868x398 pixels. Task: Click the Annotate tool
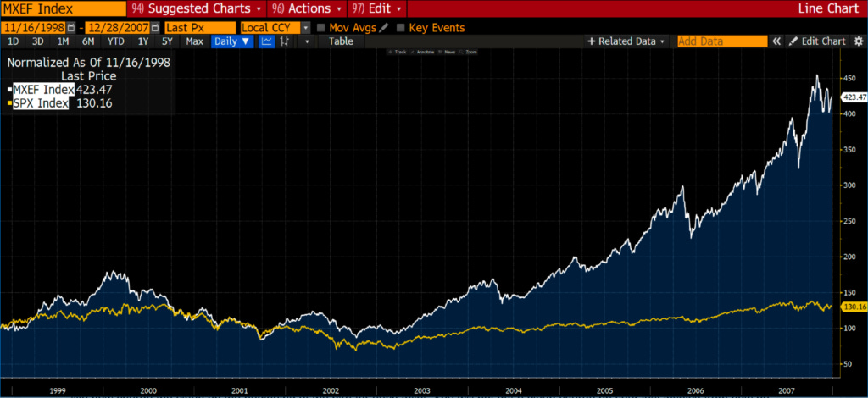424,52
